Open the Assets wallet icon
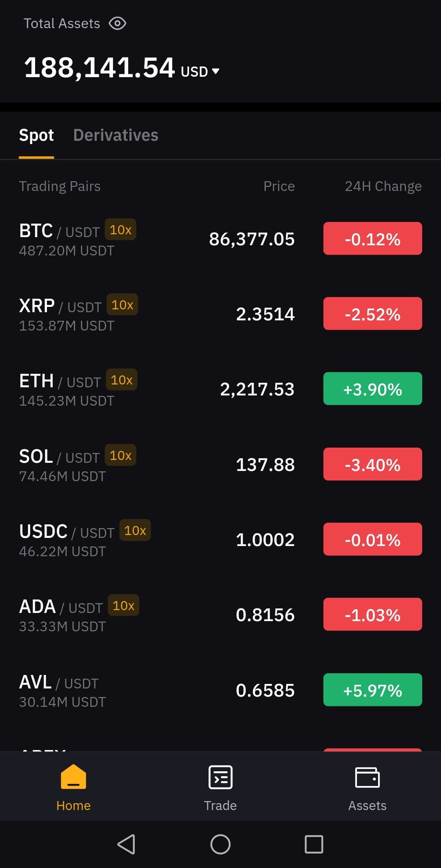The width and height of the screenshot is (441, 868). pyautogui.click(x=367, y=777)
